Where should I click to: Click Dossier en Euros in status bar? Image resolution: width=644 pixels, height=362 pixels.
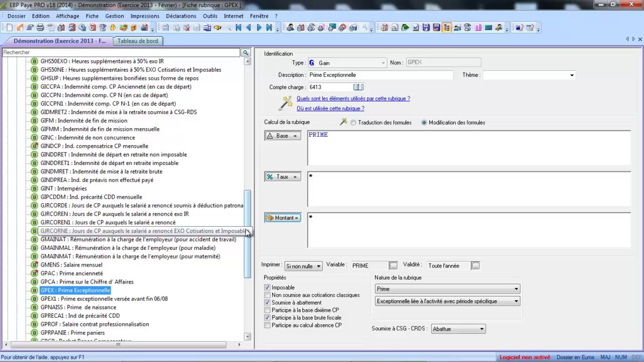click(576, 357)
